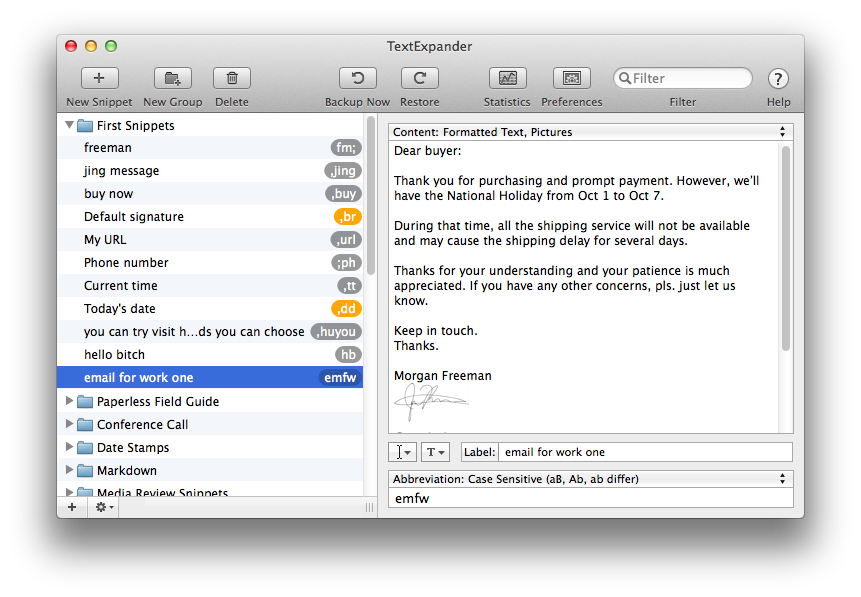This screenshot has width=861, height=597.
Task: Select the Paperless Field Guide folder
Action: pyautogui.click(x=210, y=401)
